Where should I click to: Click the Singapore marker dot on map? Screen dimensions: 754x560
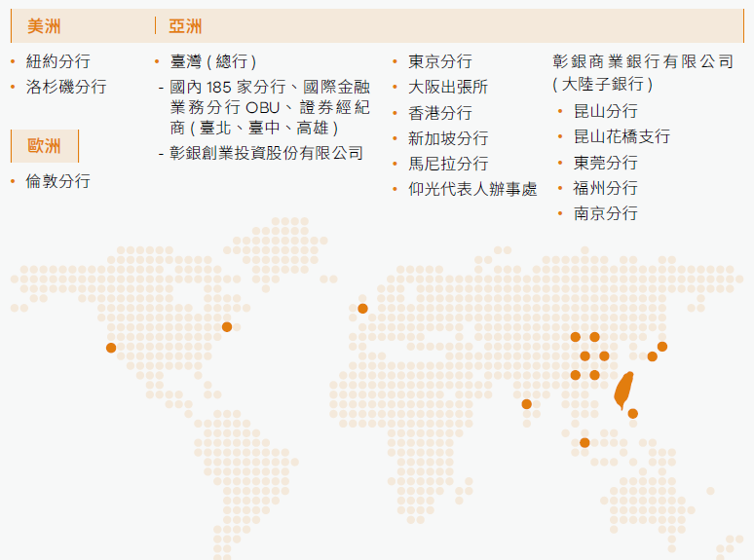click(x=584, y=443)
